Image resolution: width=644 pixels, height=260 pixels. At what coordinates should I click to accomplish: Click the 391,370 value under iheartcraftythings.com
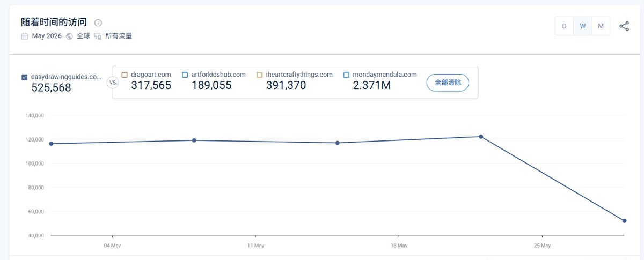point(286,85)
